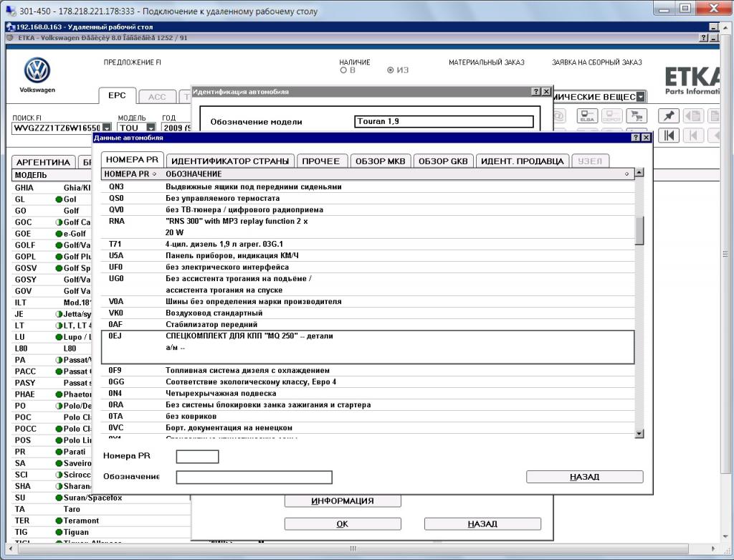Click the Volkswagen logo

[x=37, y=71]
